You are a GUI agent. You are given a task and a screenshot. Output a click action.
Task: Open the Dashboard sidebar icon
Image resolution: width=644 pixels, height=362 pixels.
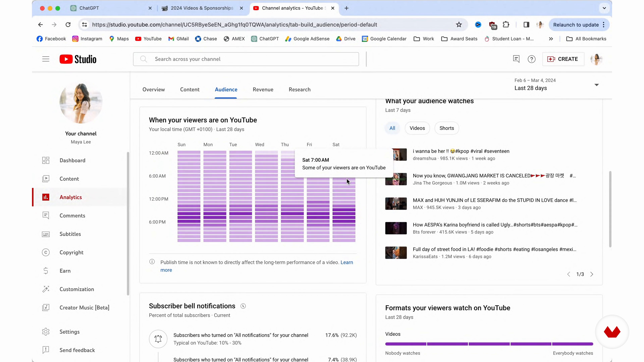(x=45, y=160)
